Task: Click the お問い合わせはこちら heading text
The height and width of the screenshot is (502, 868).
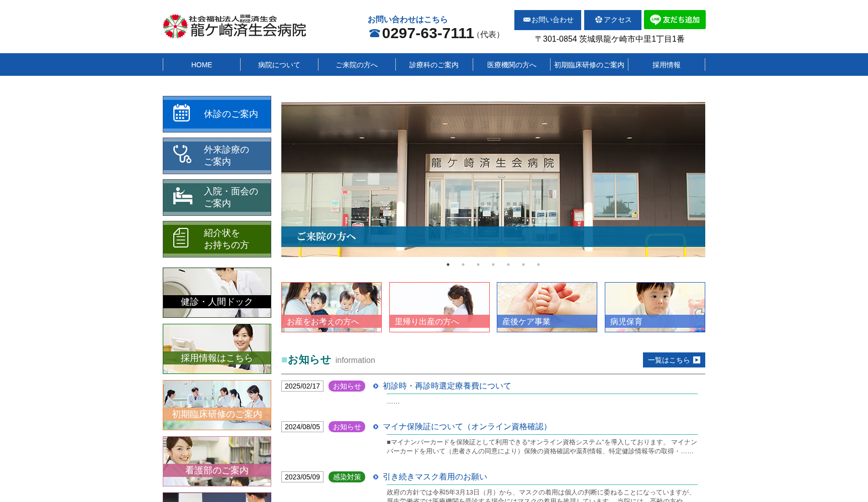Action: (407, 20)
